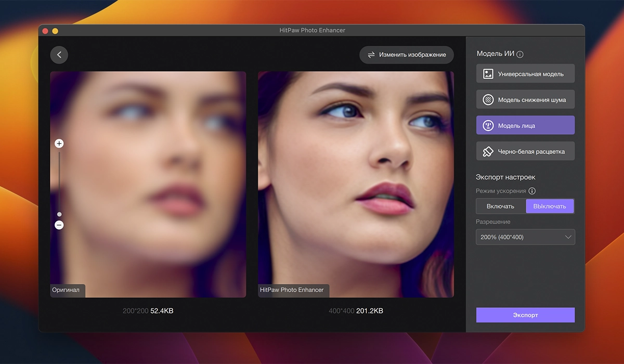Click the back arrow button
624x364 pixels.
coord(59,55)
